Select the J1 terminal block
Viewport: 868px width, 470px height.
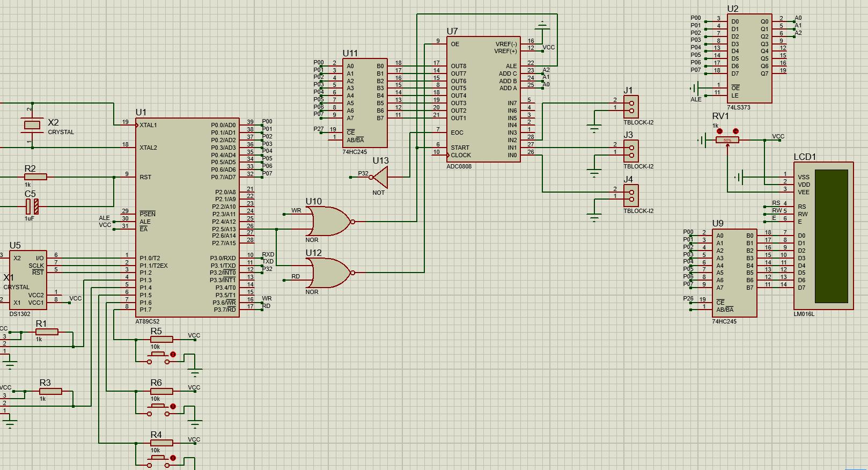631,107
